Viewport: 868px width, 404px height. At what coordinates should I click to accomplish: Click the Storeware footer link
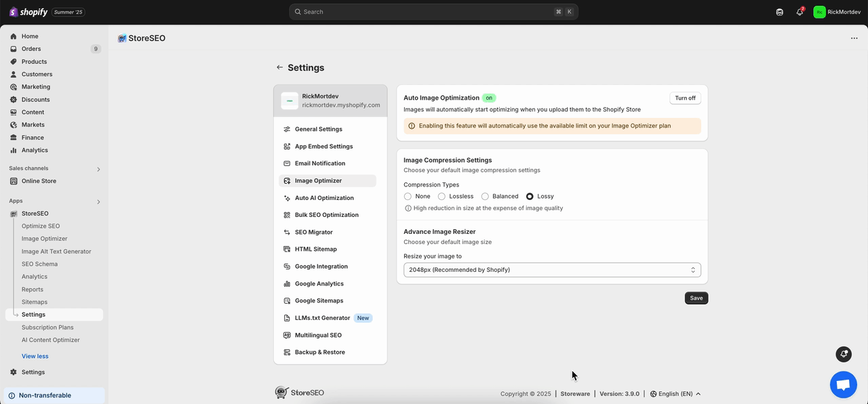575,394
